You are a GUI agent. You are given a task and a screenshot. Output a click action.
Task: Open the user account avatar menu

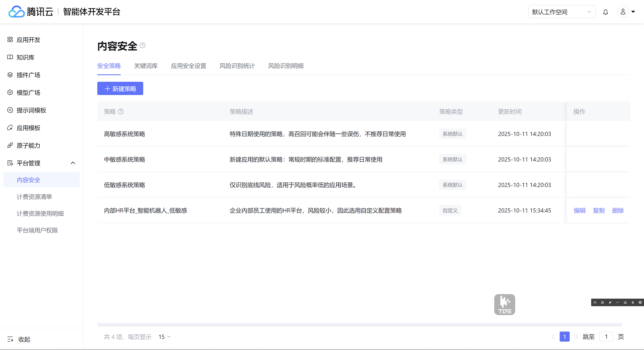(x=623, y=12)
